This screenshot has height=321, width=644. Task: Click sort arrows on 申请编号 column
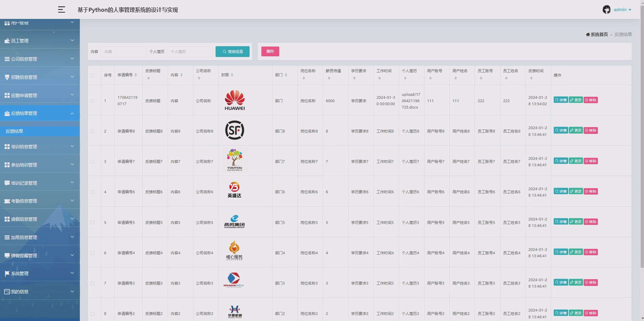136,75
